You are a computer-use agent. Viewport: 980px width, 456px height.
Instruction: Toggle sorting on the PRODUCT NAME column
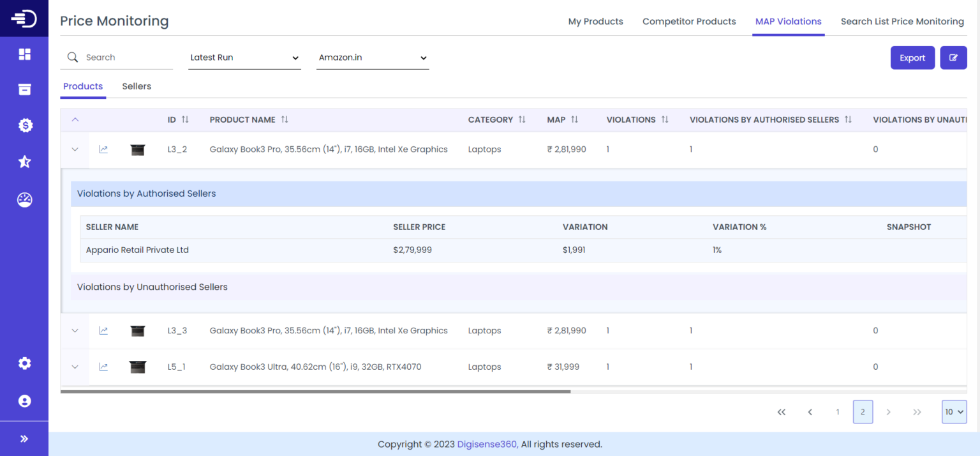pos(285,119)
